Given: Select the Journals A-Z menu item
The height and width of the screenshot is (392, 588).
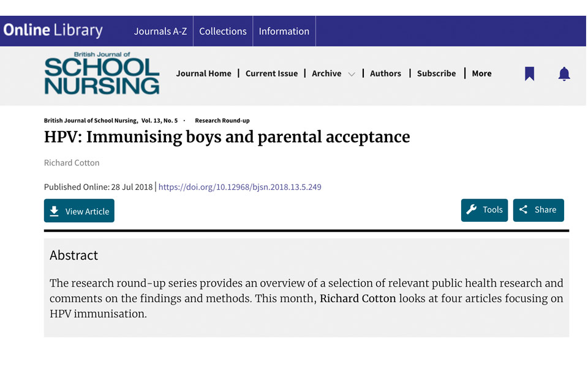Looking at the screenshot, I should tap(160, 31).
